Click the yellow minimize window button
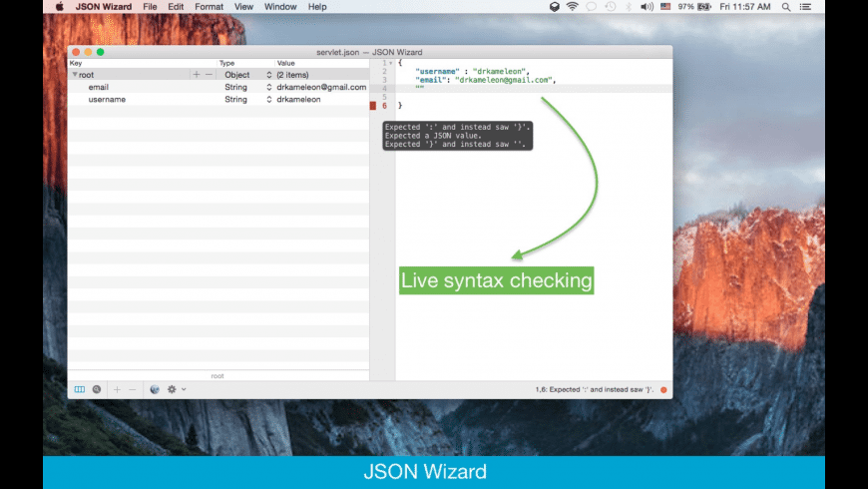This screenshot has width=868, height=489. coord(88,52)
